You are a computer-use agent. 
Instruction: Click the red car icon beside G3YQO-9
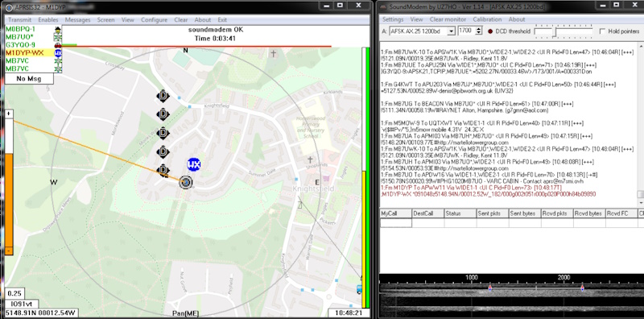58,45
